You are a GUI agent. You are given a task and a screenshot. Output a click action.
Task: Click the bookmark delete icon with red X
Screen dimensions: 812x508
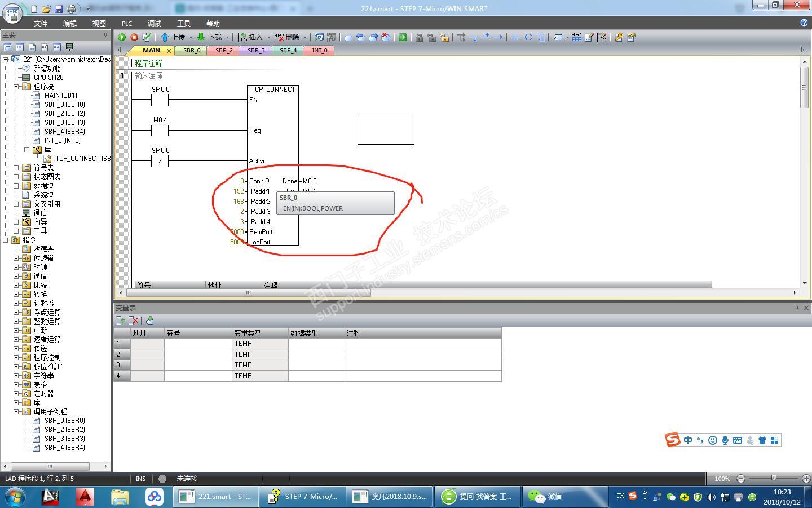pos(386,37)
